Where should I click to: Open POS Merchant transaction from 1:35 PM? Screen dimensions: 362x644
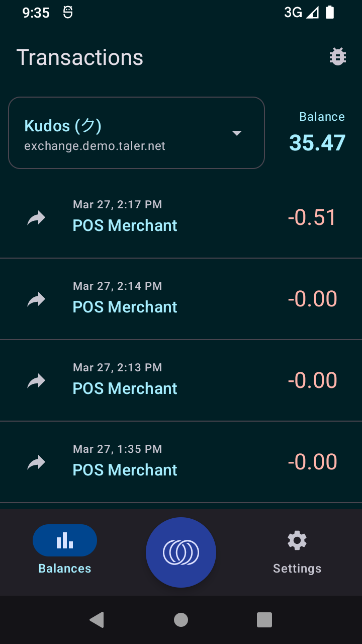[x=181, y=462]
